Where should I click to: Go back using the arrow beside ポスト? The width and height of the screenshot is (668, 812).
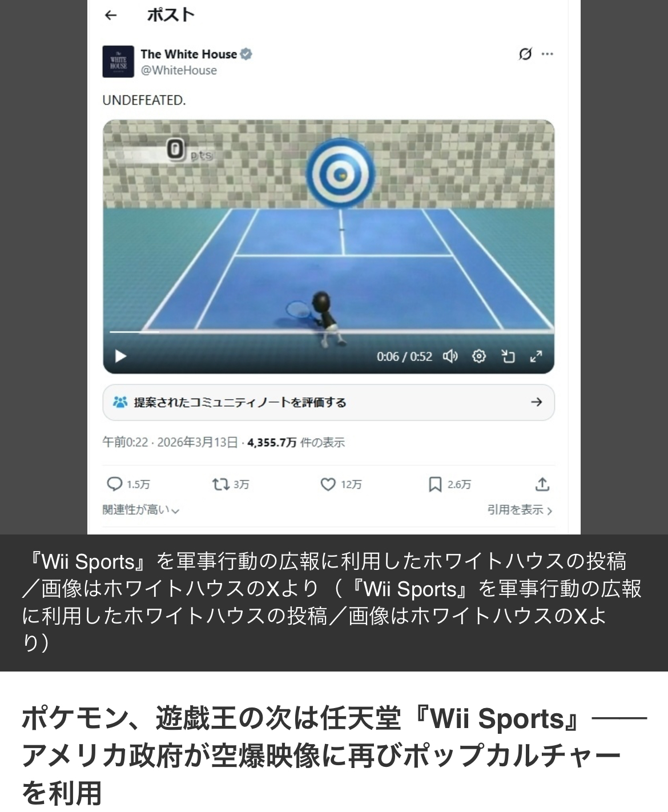[x=111, y=15]
